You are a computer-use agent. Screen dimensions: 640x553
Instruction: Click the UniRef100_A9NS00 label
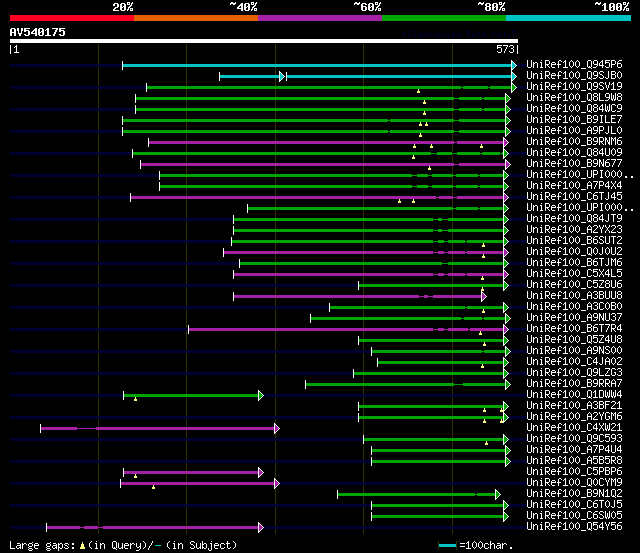coord(574,351)
